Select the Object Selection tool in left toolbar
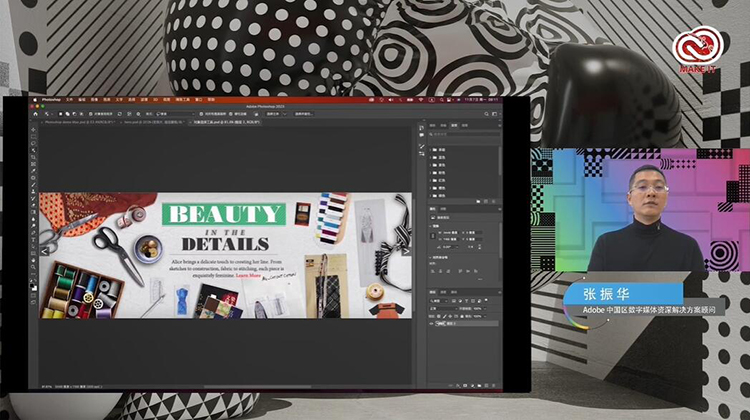 click(33, 150)
